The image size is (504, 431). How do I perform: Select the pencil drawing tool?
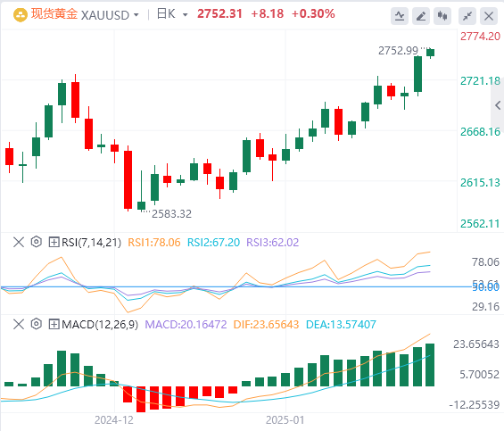pyautogui.click(x=421, y=16)
